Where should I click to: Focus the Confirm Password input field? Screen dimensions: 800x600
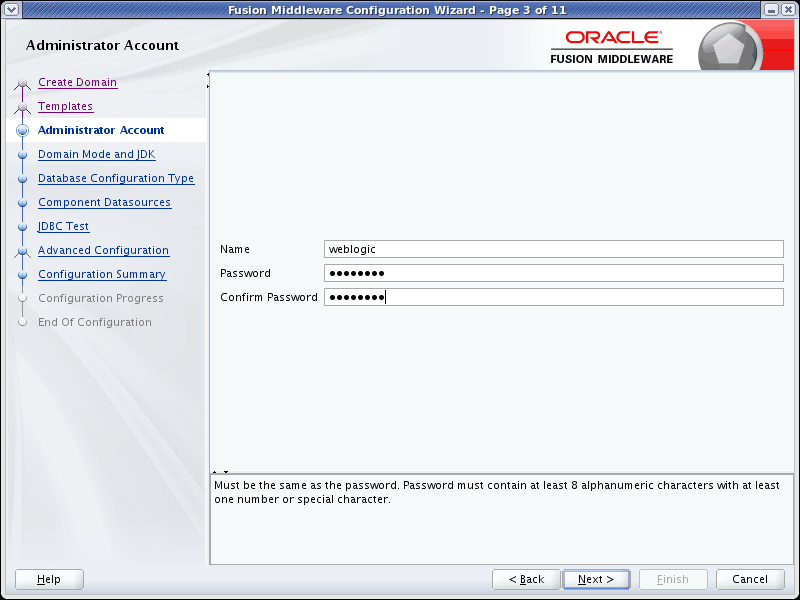[554, 297]
